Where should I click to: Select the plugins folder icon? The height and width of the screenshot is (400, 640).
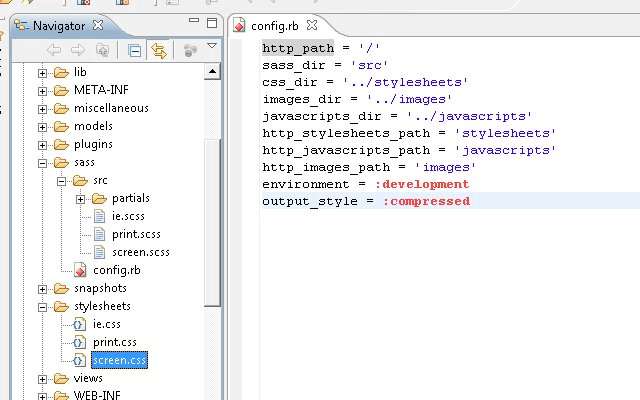(x=61, y=144)
